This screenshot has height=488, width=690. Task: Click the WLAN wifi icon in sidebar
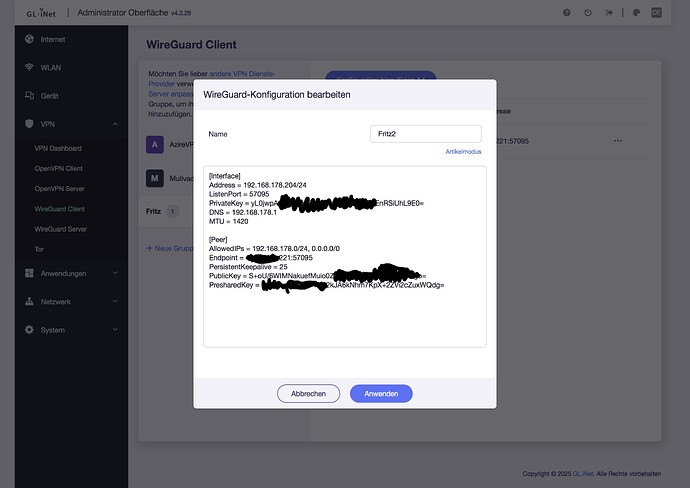coord(29,67)
